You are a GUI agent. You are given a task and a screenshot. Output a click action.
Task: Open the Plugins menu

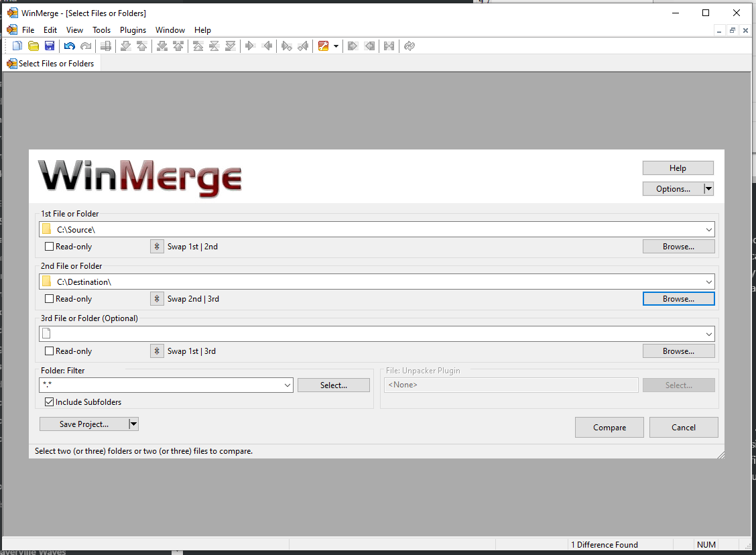133,29
